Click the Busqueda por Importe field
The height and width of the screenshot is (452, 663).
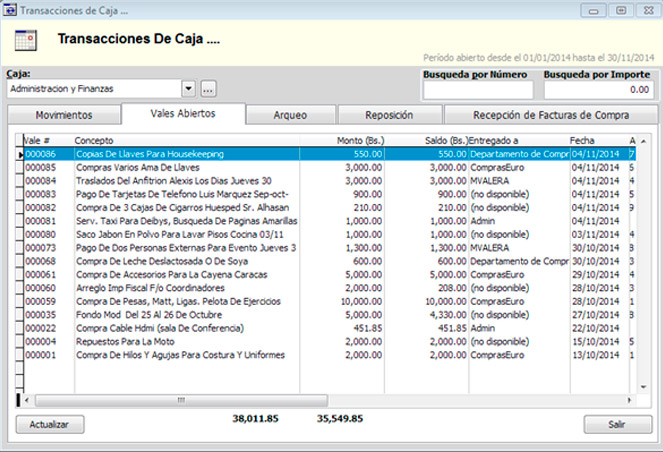click(598, 90)
